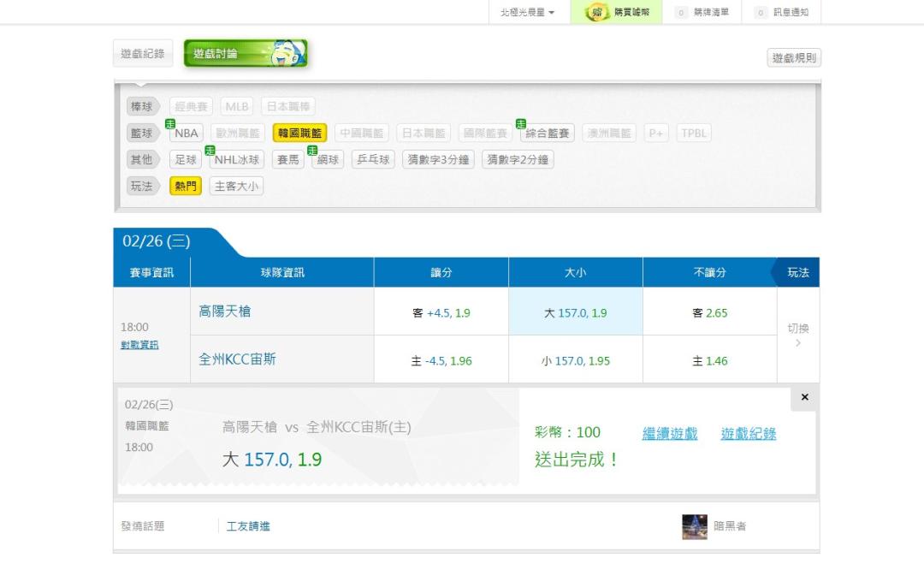The height and width of the screenshot is (564, 924).
Task: Select the 其他 category label
Action: 142,160
